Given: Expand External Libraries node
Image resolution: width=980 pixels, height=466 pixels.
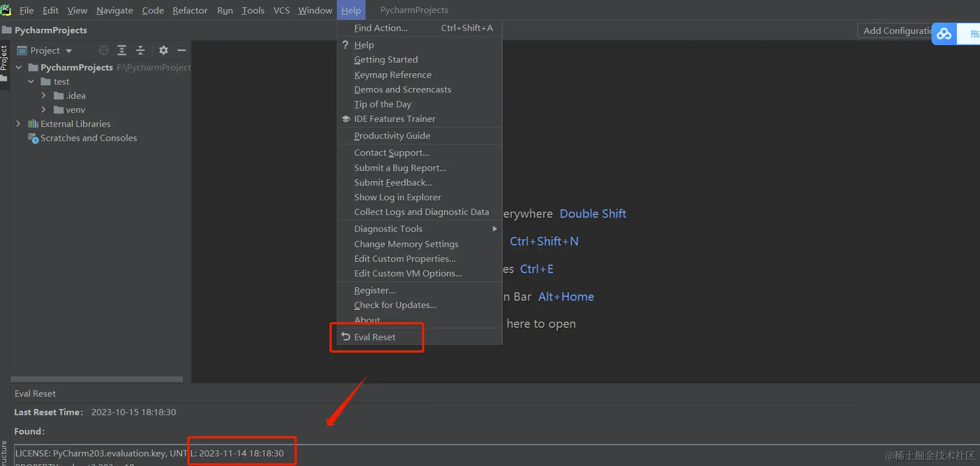Looking at the screenshot, I should [19, 124].
